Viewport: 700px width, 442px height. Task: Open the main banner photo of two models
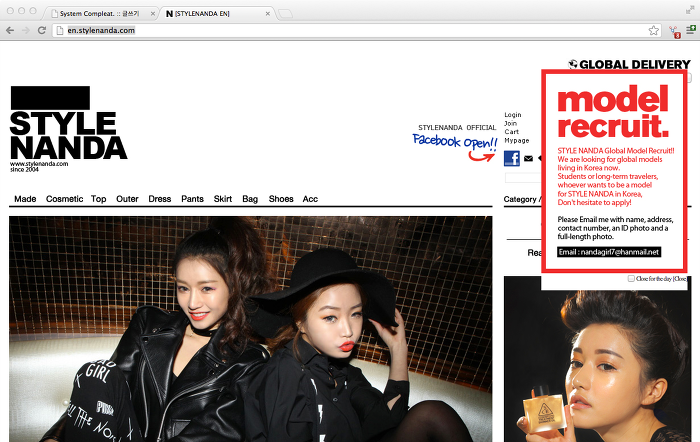[250, 329]
